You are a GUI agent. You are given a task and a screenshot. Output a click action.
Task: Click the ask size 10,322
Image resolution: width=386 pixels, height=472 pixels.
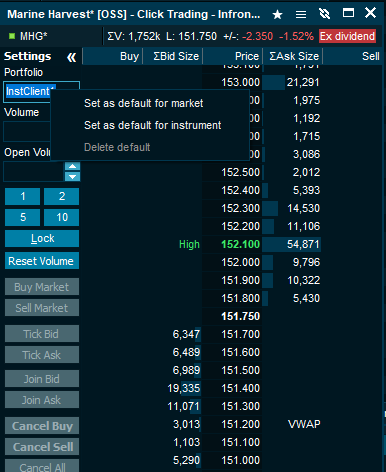click(303, 280)
